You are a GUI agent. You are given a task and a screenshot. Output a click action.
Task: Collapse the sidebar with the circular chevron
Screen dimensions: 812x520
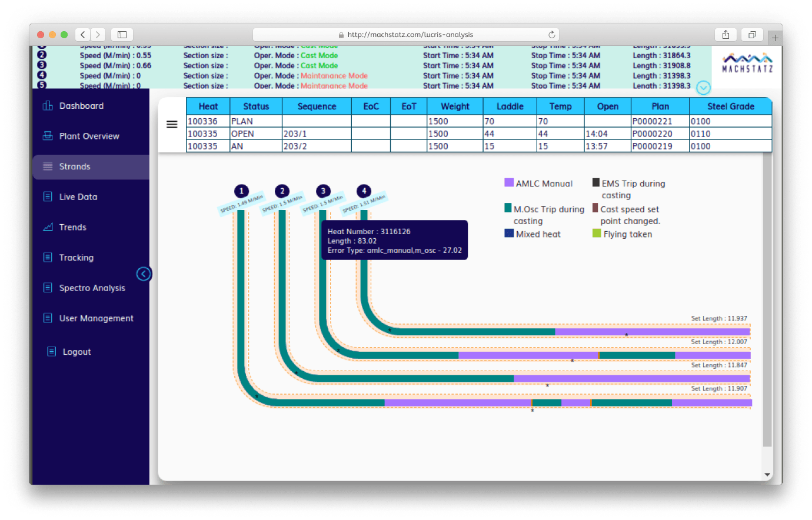point(144,274)
